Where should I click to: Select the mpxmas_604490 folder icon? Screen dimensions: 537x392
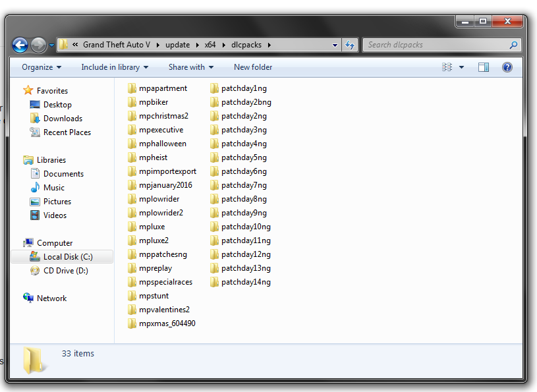click(132, 323)
